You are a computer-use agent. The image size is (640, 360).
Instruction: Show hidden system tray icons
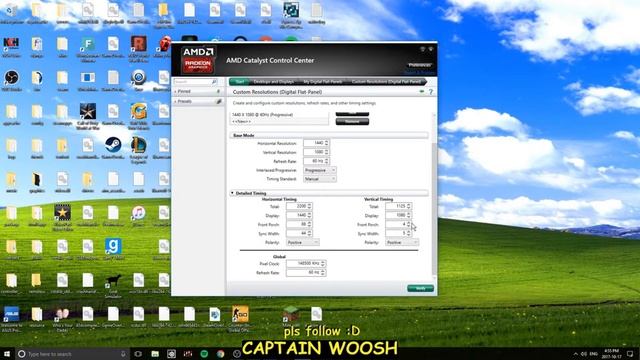576,354
